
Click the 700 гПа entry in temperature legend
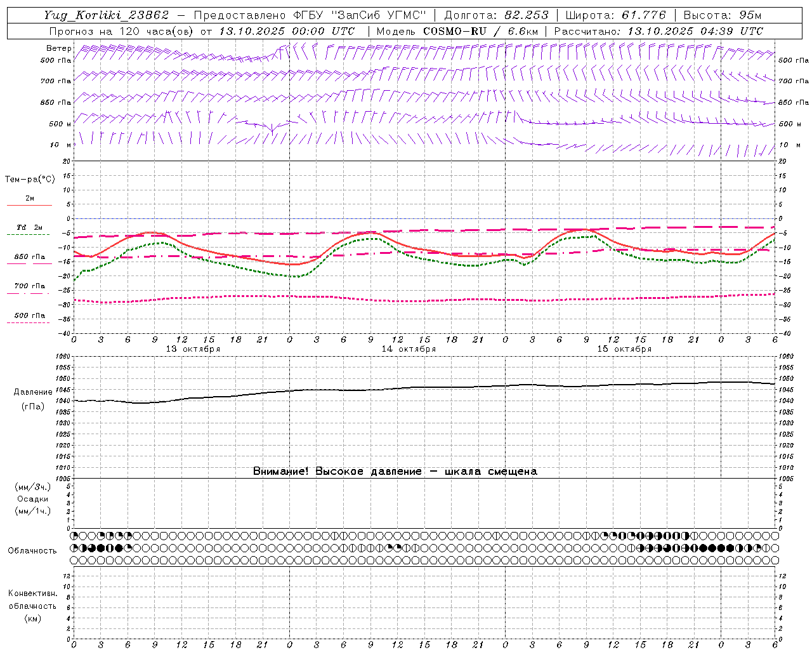30,286
